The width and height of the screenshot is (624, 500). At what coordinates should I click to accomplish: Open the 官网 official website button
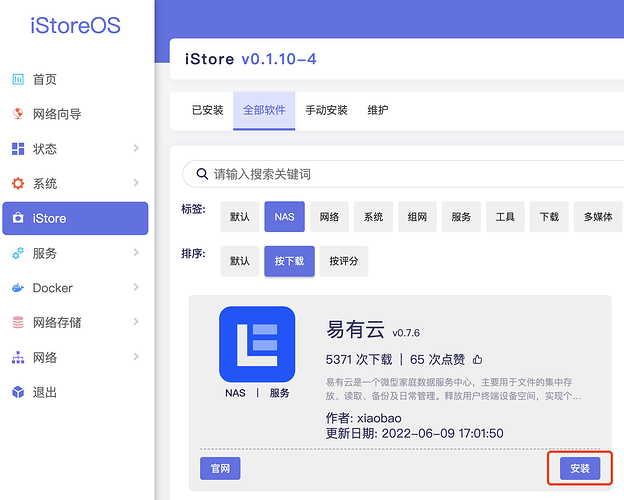pyautogui.click(x=220, y=468)
